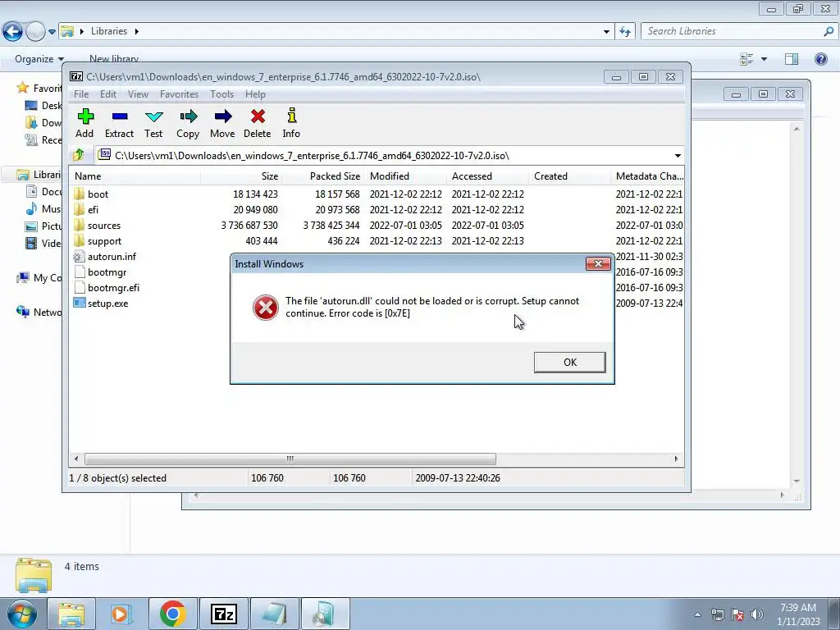Viewport: 840px width, 630px height.
Task: Select the Copy toolbar icon
Action: point(188,123)
